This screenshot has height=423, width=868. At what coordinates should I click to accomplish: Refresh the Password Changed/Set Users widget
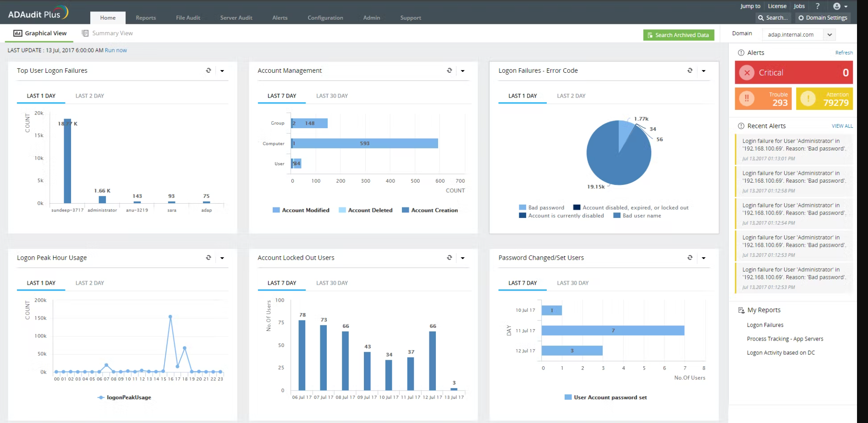[690, 258]
